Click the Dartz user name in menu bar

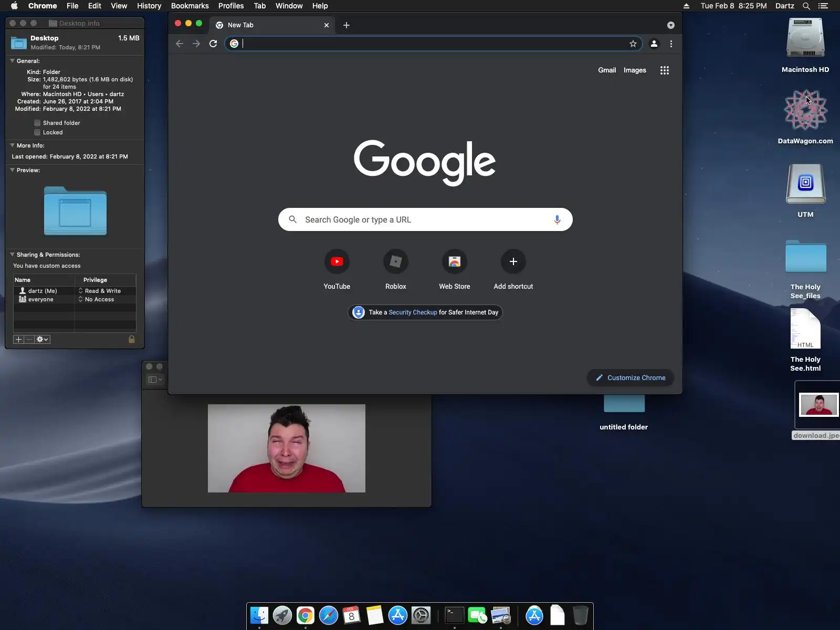(785, 6)
